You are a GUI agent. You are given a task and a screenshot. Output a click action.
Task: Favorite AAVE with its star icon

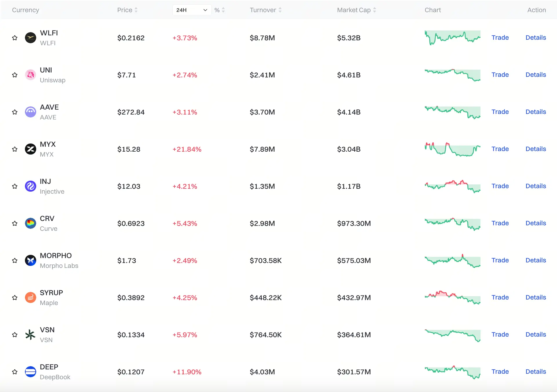pyautogui.click(x=15, y=112)
